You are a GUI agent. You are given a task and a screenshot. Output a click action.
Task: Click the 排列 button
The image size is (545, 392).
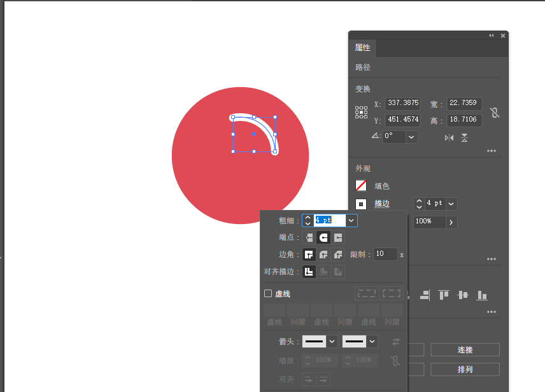click(x=465, y=370)
